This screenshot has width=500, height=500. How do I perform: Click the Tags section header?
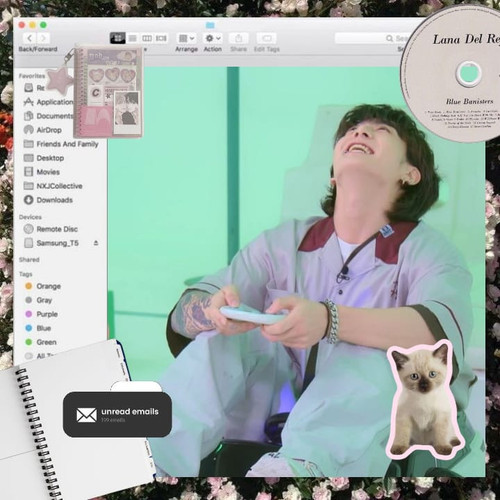(x=26, y=274)
